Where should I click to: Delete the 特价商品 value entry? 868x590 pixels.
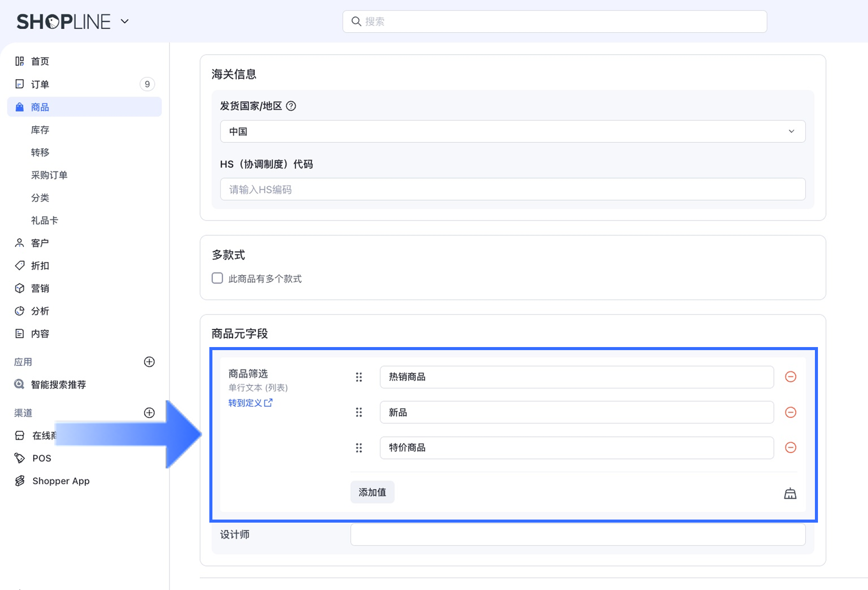790,448
